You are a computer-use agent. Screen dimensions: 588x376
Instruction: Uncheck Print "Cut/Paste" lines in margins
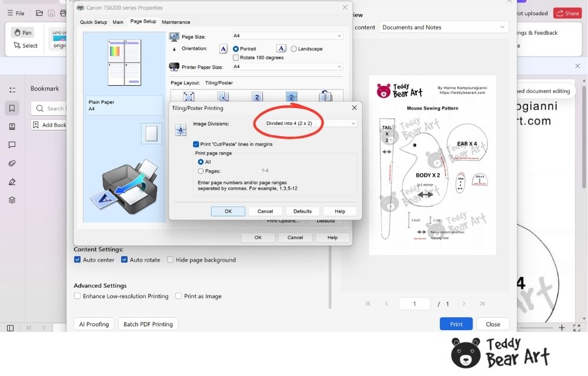pyautogui.click(x=196, y=144)
